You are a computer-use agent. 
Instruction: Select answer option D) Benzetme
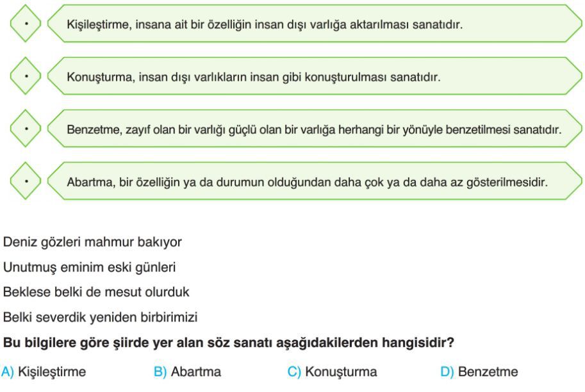point(479,372)
